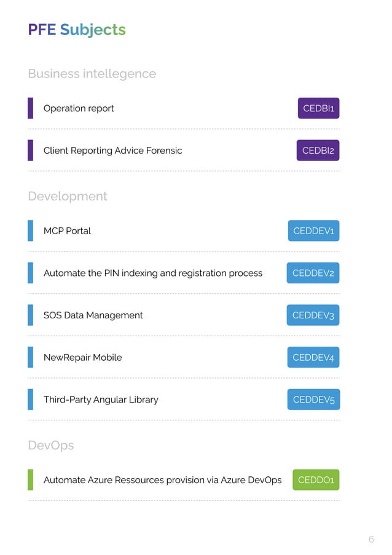
Task: Click the CEDBI2 purple badge
Action: [x=318, y=151]
